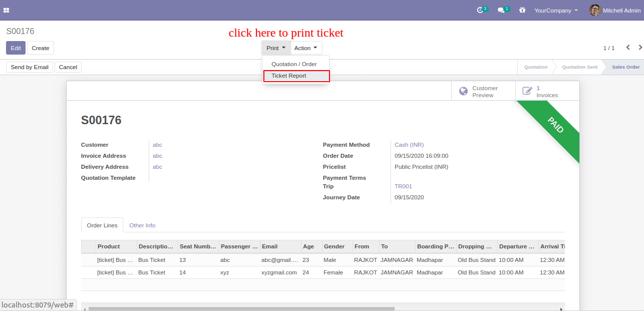Cancel the sales order
The height and width of the screenshot is (311, 644).
pos(68,67)
